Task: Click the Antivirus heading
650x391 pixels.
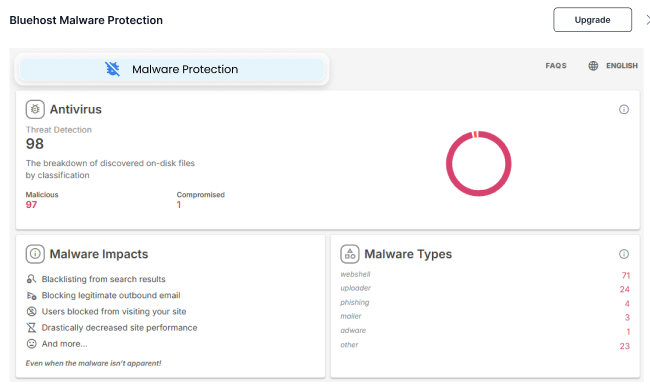Action: click(x=75, y=109)
